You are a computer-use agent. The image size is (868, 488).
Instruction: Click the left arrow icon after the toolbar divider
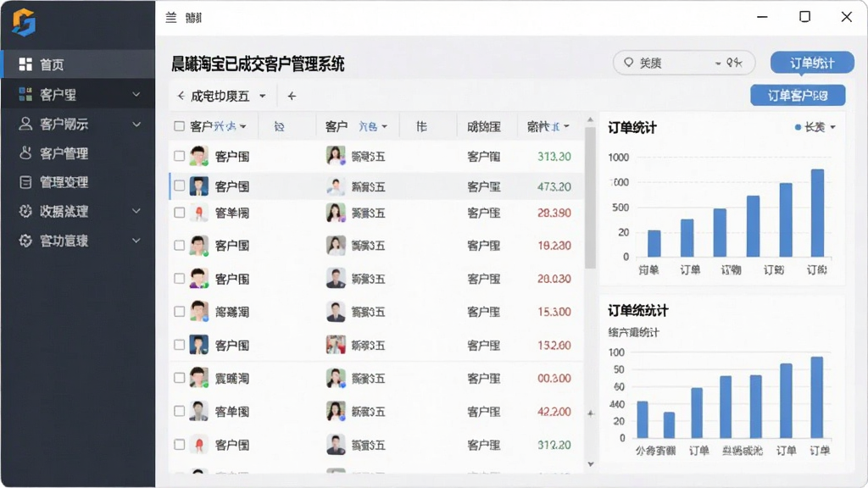pos(292,97)
